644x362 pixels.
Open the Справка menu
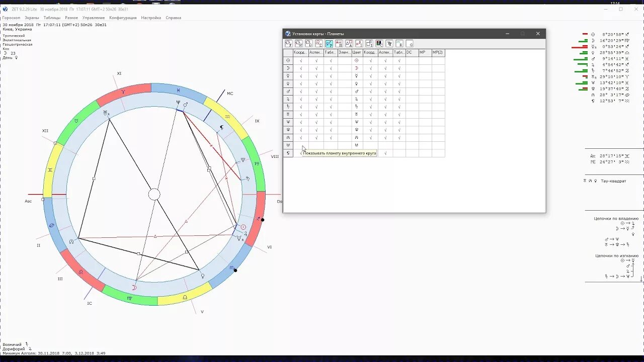174,18
